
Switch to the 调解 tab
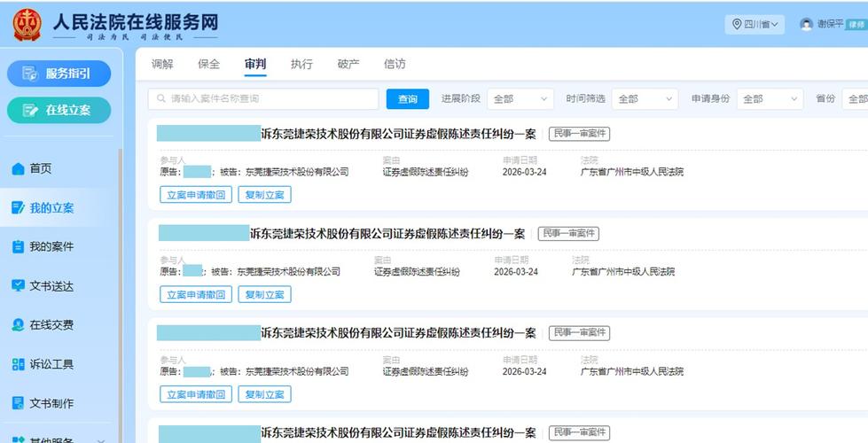point(162,64)
